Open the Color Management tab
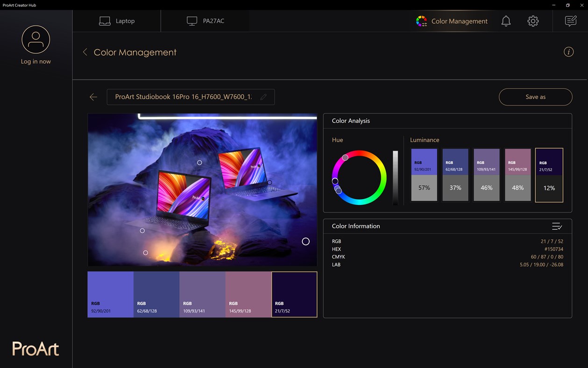The image size is (588, 368). (x=452, y=21)
